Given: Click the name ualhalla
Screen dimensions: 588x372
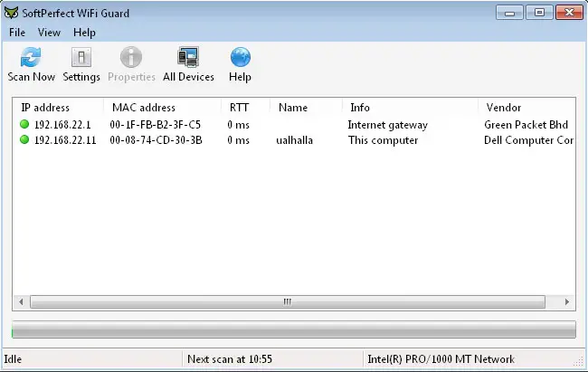Looking at the screenshot, I should point(294,140).
